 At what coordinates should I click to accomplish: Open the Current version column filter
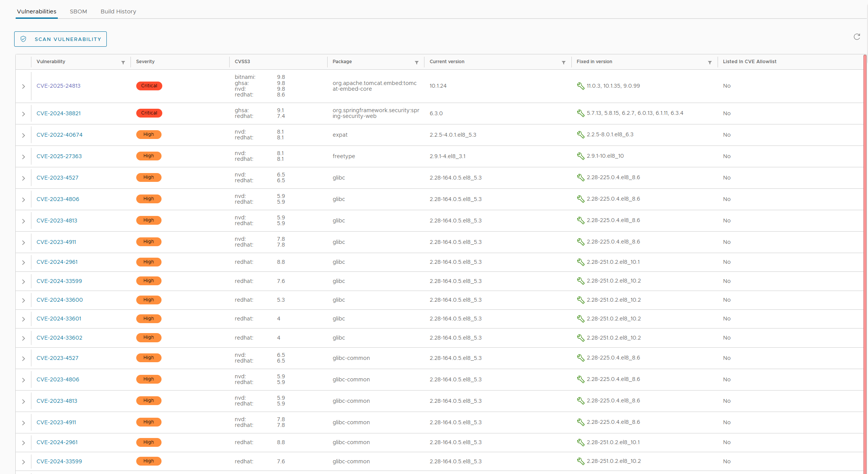click(x=564, y=62)
